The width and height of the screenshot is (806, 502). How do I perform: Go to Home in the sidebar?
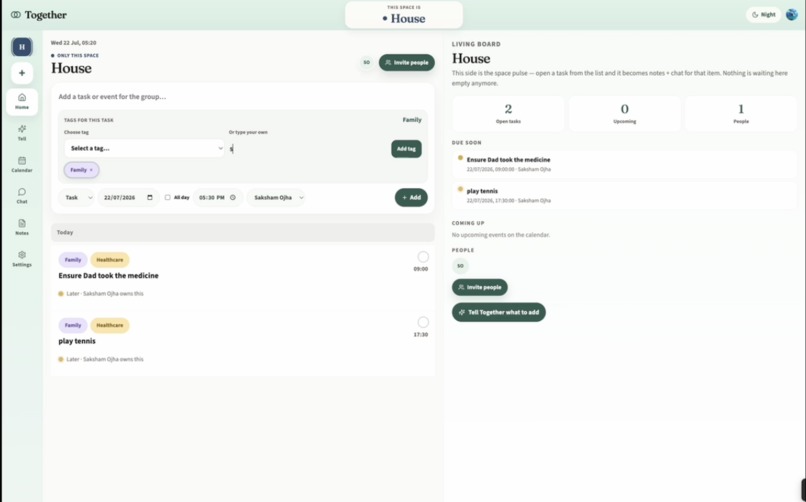pyautogui.click(x=22, y=101)
